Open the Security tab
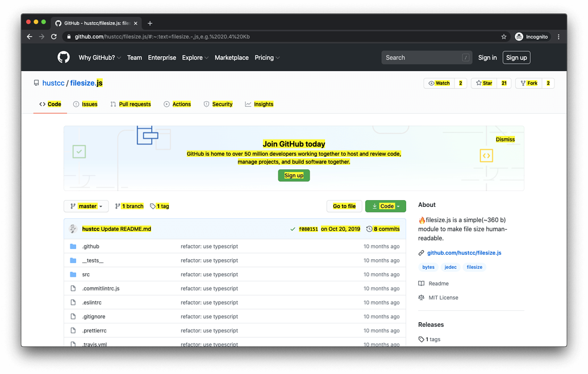 coord(218,104)
